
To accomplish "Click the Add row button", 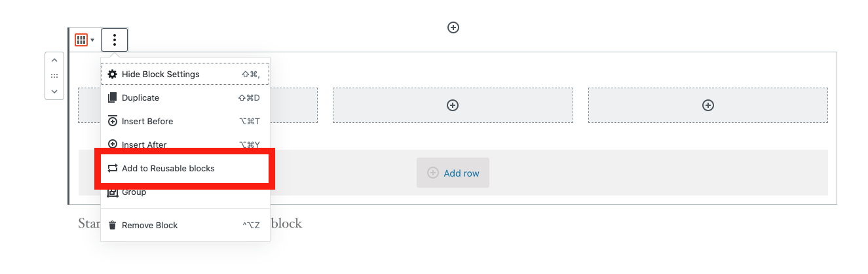I will [453, 173].
